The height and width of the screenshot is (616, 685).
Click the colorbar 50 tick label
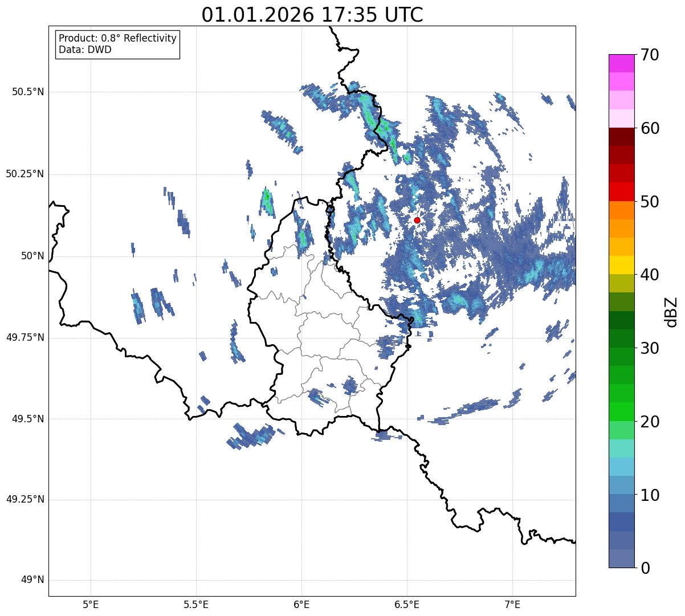tap(649, 202)
